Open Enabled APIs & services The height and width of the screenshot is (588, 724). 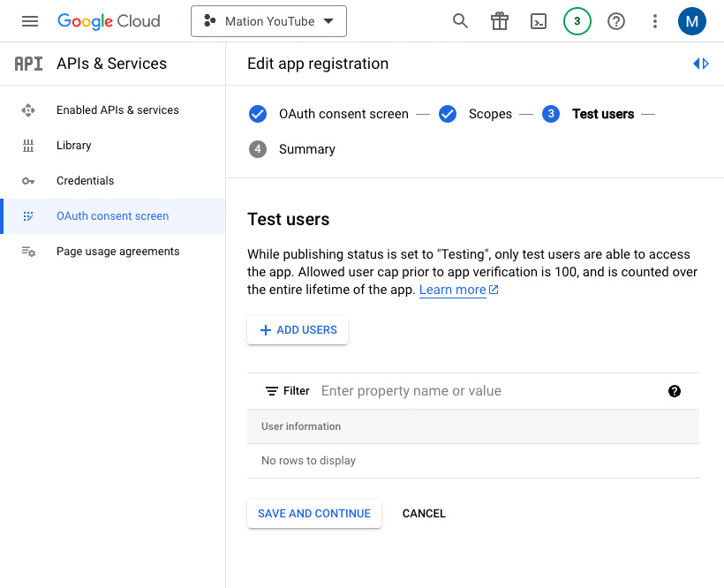pos(113,109)
